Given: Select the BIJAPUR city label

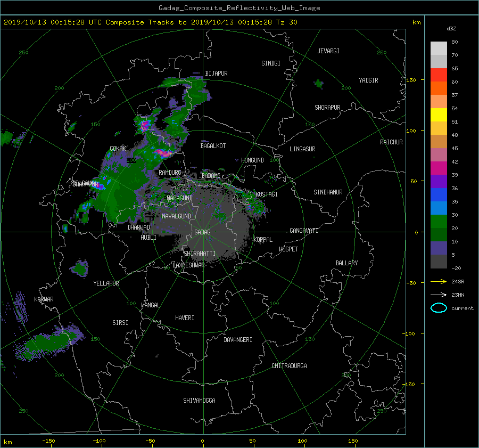Looking at the screenshot, I should click(x=216, y=74).
